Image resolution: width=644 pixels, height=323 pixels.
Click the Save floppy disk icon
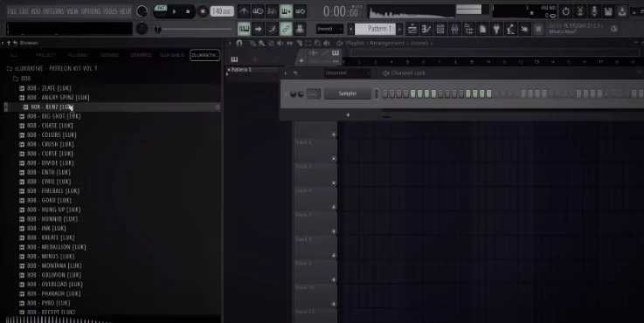click(x=608, y=11)
